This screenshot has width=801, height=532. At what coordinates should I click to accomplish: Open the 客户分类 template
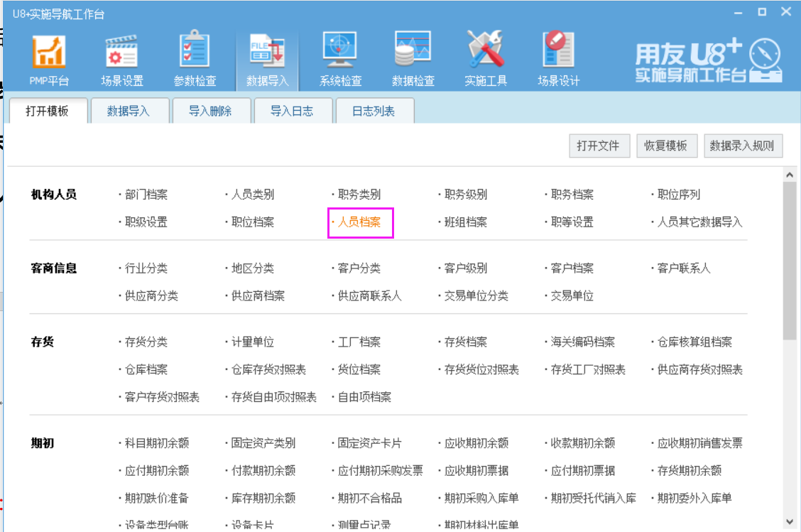click(359, 268)
